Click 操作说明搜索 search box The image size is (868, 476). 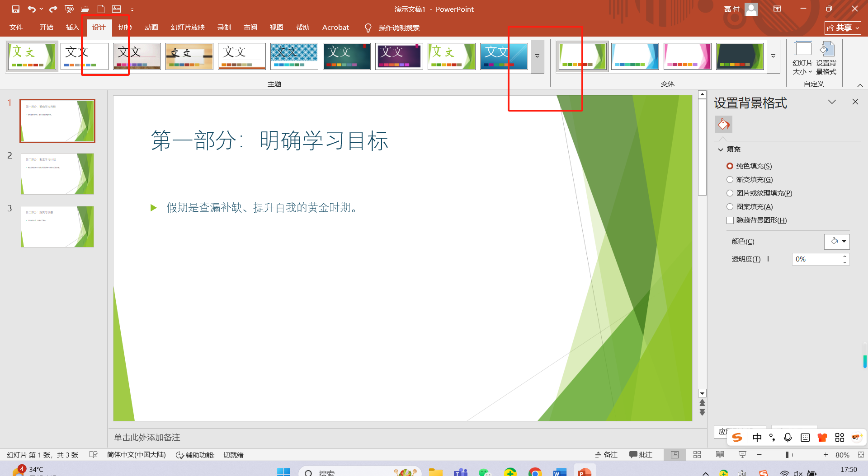click(x=392, y=28)
